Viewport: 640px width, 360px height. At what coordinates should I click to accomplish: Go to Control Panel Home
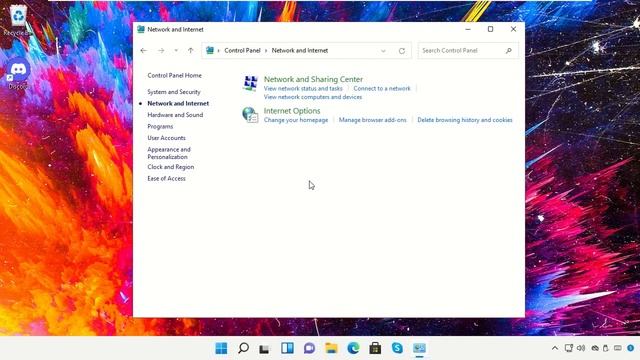[x=174, y=76]
